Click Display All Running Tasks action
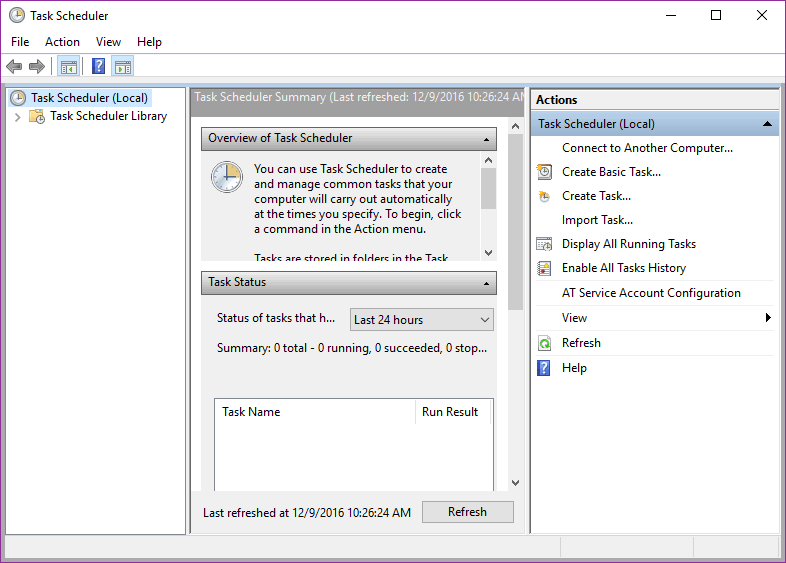 point(629,244)
